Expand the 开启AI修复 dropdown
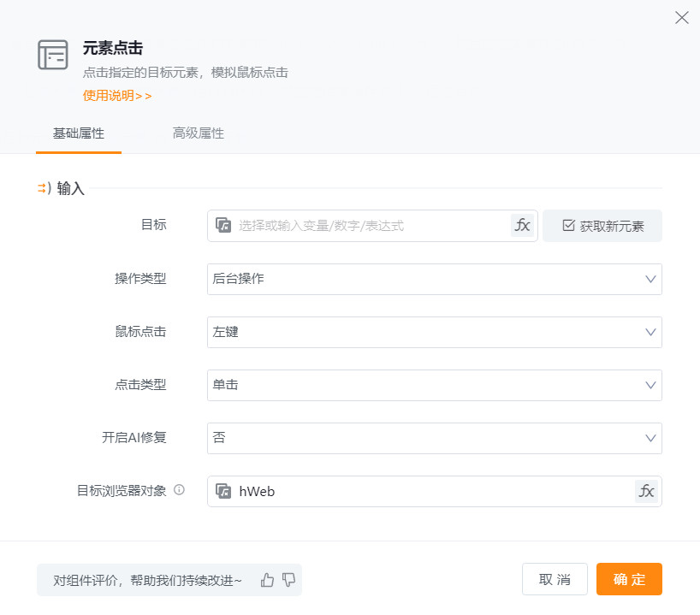Viewport: 700px width, 615px height. pyautogui.click(x=434, y=438)
